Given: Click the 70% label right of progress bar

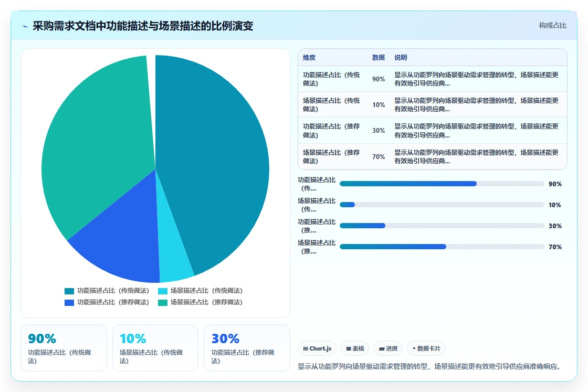Looking at the screenshot, I should (x=555, y=247).
